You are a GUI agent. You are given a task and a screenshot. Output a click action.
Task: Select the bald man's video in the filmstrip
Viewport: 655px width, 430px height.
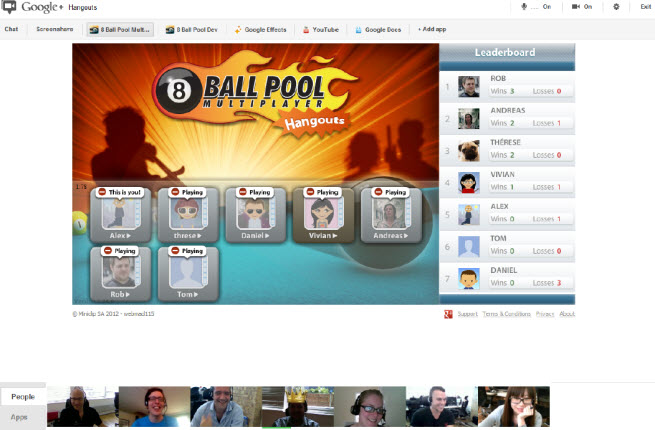click(83, 406)
